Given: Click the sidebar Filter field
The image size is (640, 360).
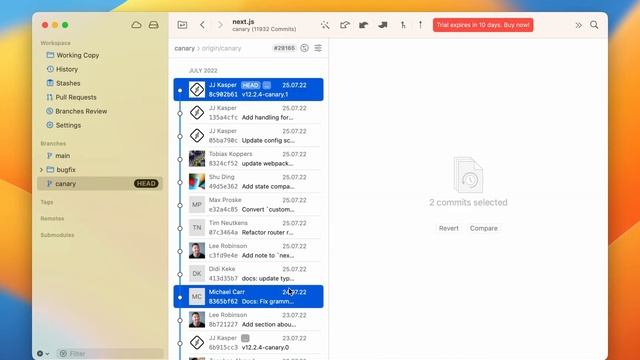Looking at the screenshot, I should 110,353.
